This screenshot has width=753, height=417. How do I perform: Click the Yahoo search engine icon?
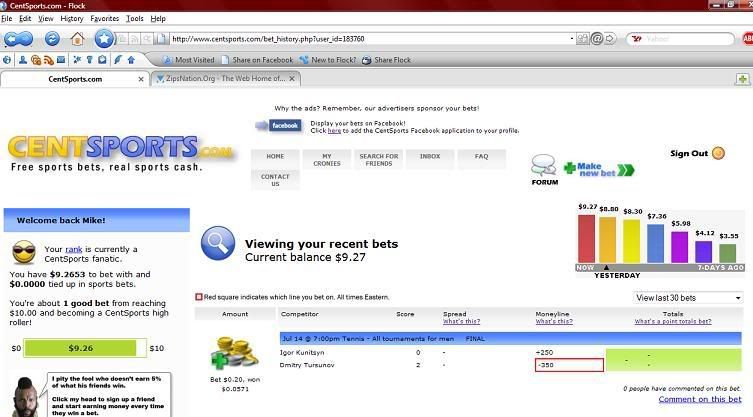(637, 39)
